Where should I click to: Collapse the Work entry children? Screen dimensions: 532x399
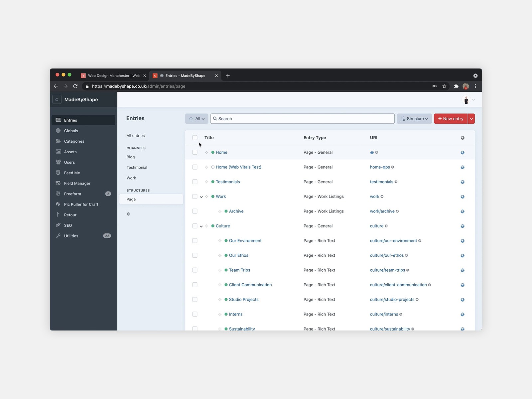click(202, 197)
